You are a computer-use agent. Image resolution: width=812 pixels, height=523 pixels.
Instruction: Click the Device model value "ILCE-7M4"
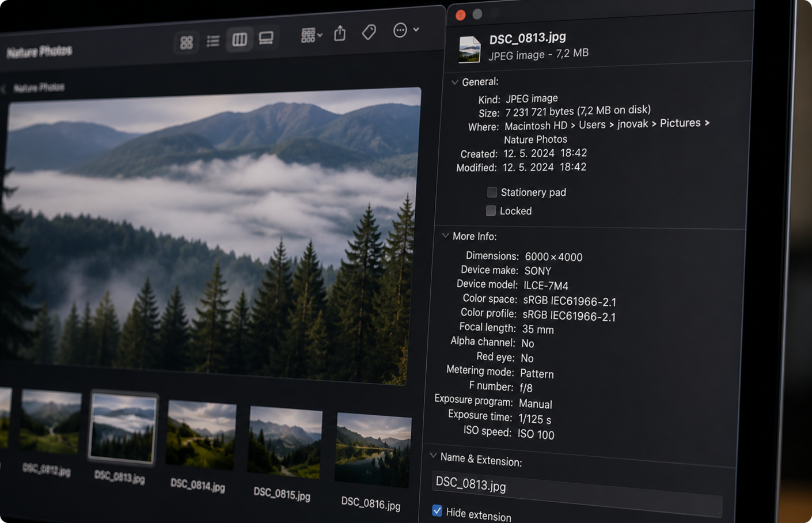546,286
